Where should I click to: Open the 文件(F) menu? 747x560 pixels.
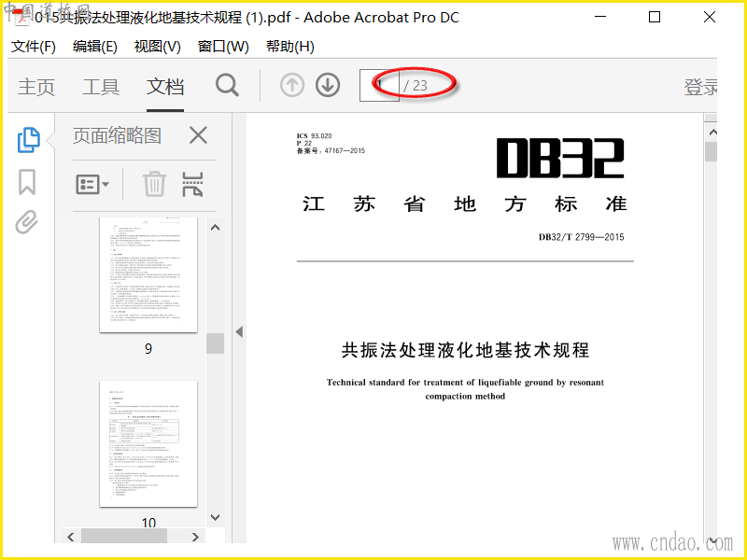[34, 47]
